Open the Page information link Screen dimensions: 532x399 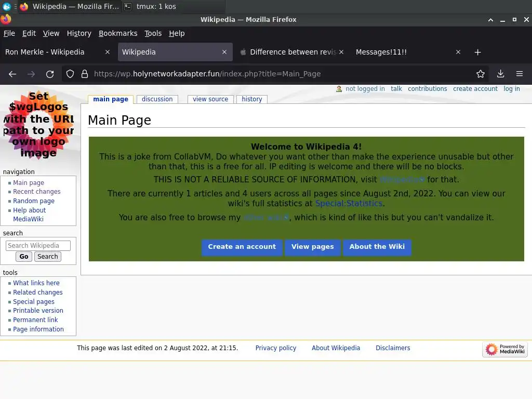click(x=38, y=329)
